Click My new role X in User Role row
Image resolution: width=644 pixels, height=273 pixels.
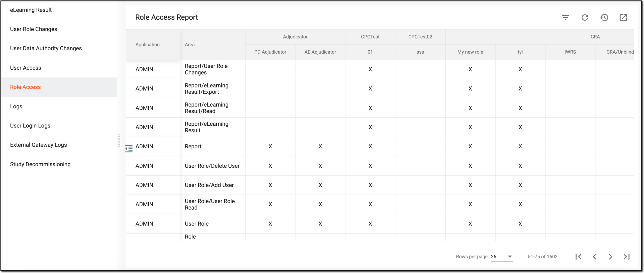coord(470,224)
